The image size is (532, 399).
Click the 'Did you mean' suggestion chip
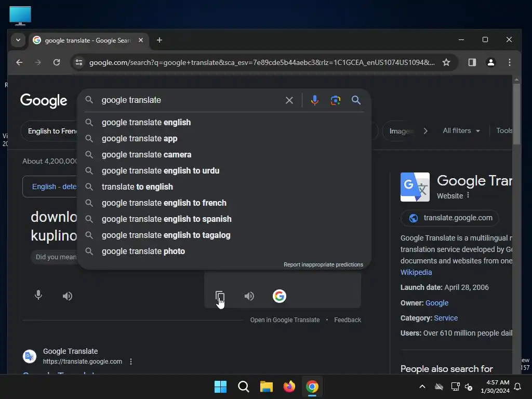point(54,257)
